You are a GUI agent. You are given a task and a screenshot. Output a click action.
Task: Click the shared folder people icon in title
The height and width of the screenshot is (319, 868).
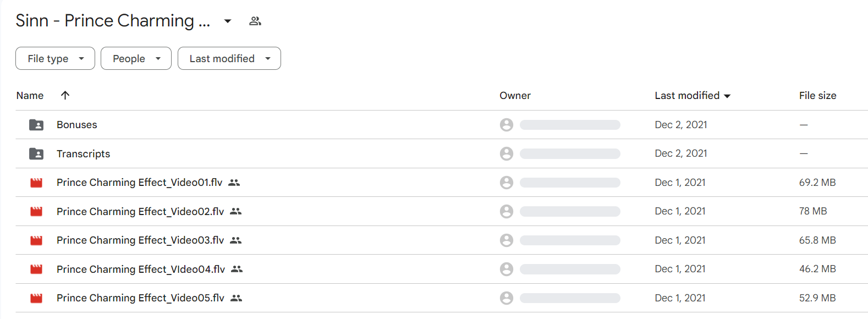pos(255,21)
